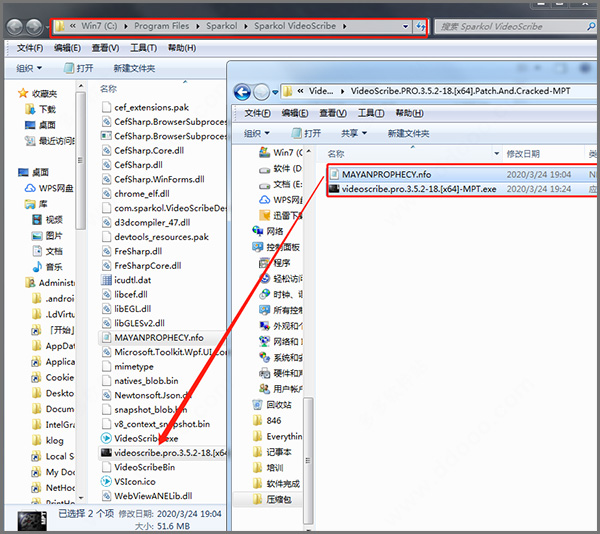
Task: Select 软件 (D:) drive in the sidebar
Action: 281,169
